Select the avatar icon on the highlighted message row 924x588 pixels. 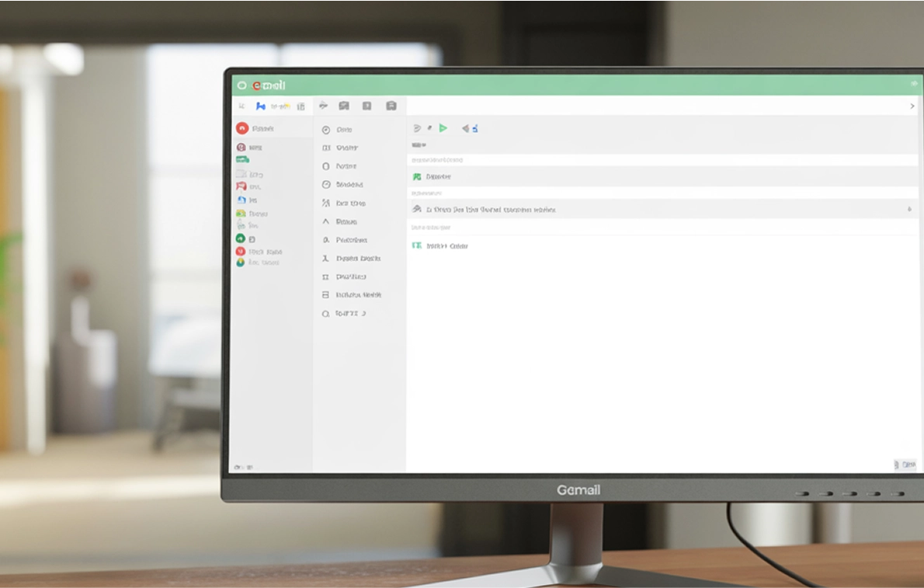click(x=416, y=210)
